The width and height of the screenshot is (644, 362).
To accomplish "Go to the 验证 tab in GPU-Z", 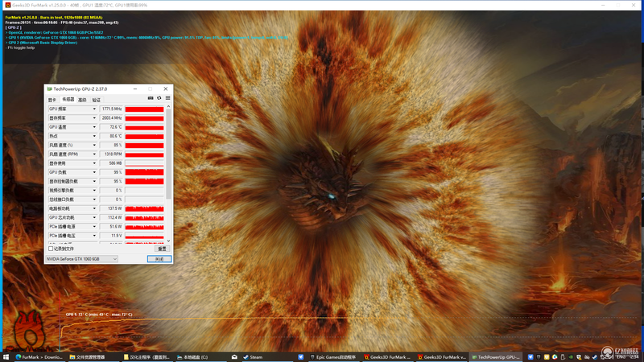I will click(96, 100).
